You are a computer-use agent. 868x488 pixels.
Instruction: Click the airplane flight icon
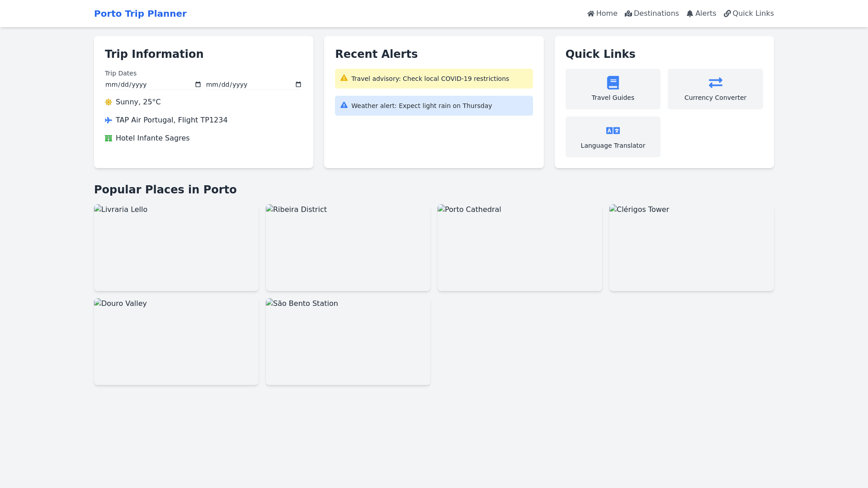[x=108, y=120]
